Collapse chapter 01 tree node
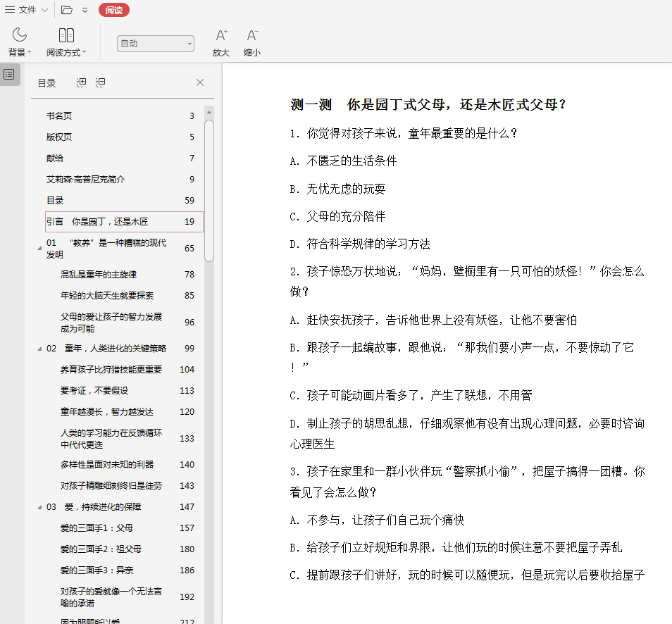 pyautogui.click(x=39, y=248)
